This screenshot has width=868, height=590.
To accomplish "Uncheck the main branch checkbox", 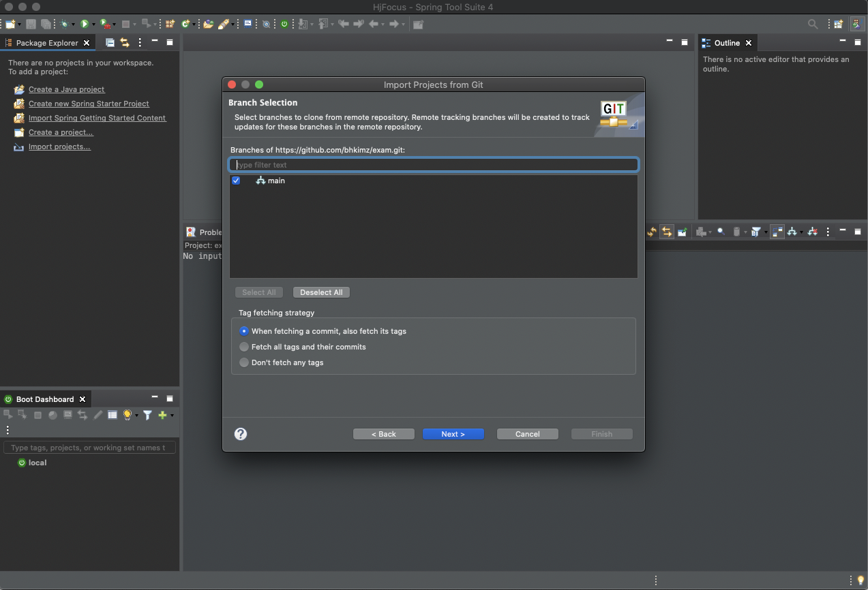I will point(236,181).
